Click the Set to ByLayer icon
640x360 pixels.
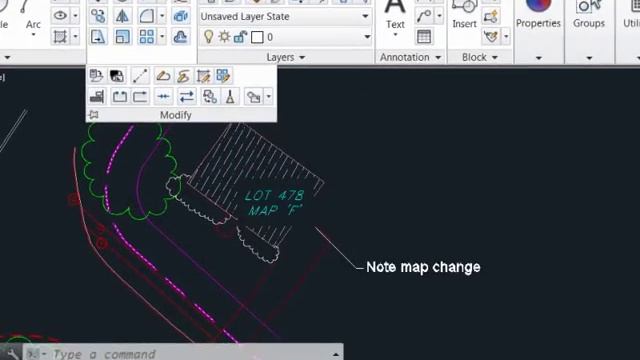point(96,76)
